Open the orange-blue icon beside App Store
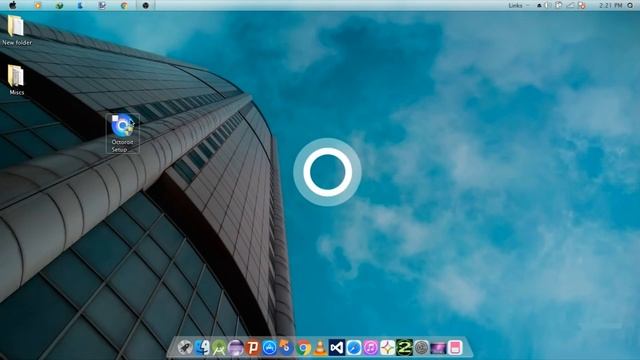640x360 pixels. 286,347
